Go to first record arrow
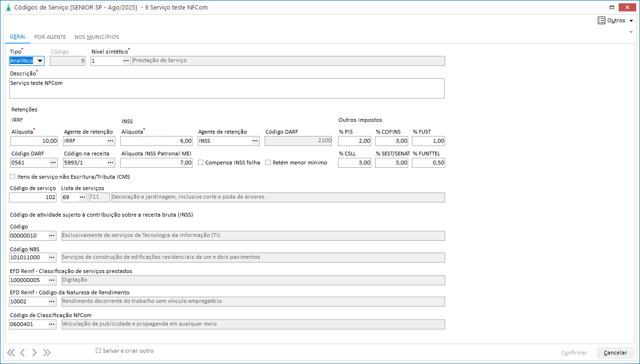640x364 pixels. pyautogui.click(x=11, y=352)
